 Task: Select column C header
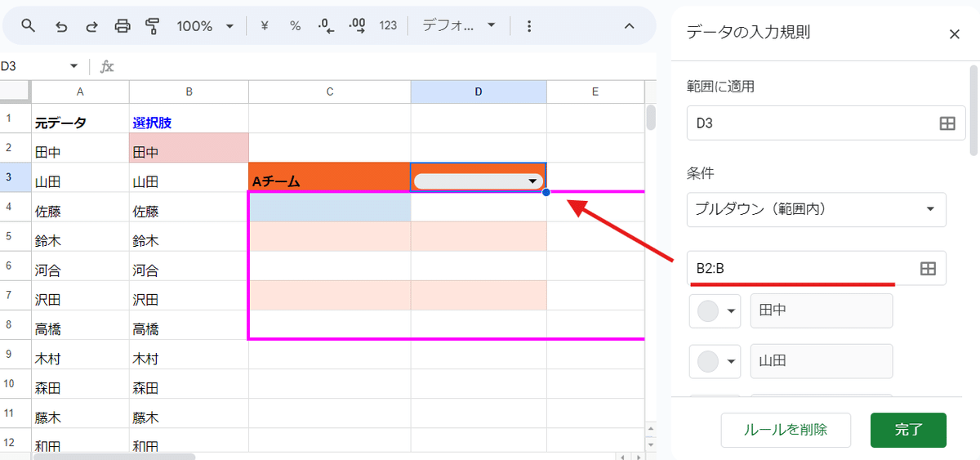click(330, 92)
